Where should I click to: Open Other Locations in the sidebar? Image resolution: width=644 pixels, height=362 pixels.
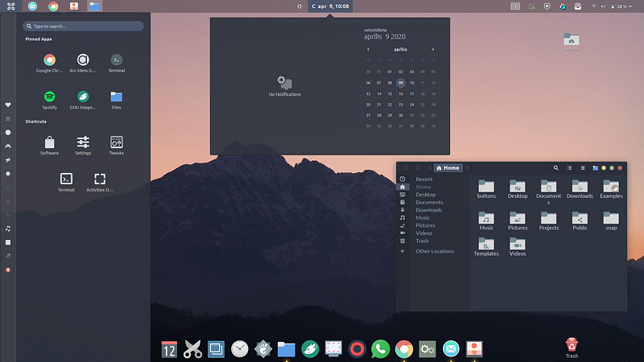coord(435,251)
